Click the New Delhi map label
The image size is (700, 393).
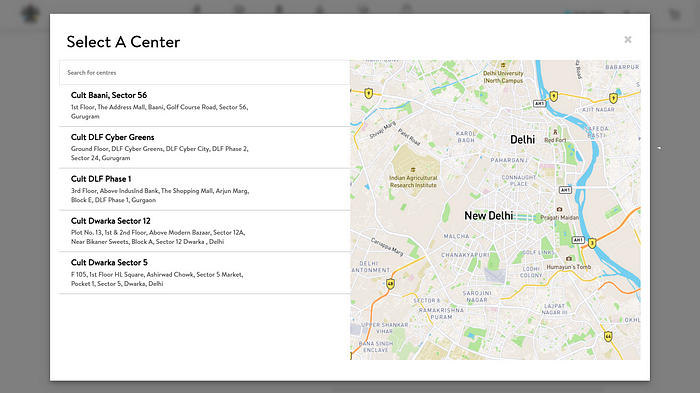(489, 216)
